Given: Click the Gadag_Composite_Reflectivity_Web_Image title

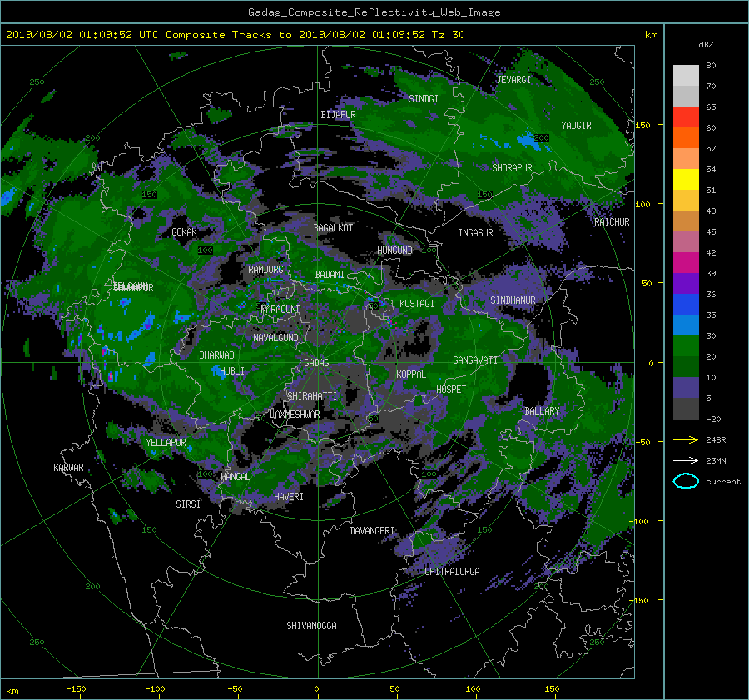Looking at the screenshot, I should pyautogui.click(x=374, y=12).
